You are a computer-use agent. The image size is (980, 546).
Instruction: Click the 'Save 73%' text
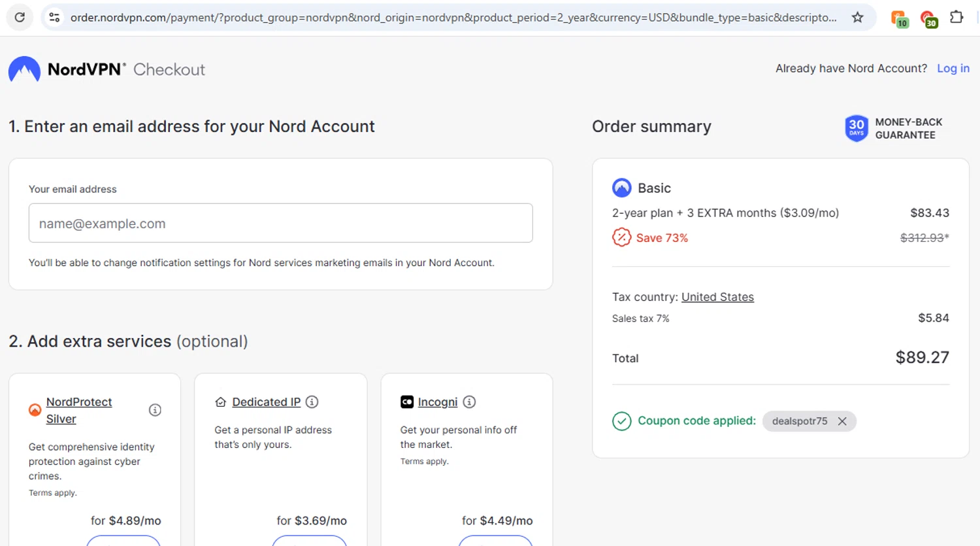[x=662, y=238]
